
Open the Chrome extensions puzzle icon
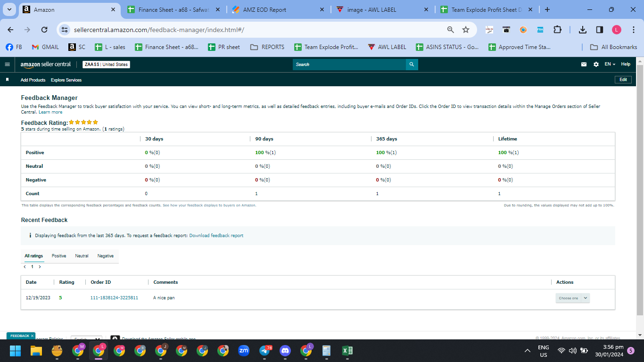point(557,30)
